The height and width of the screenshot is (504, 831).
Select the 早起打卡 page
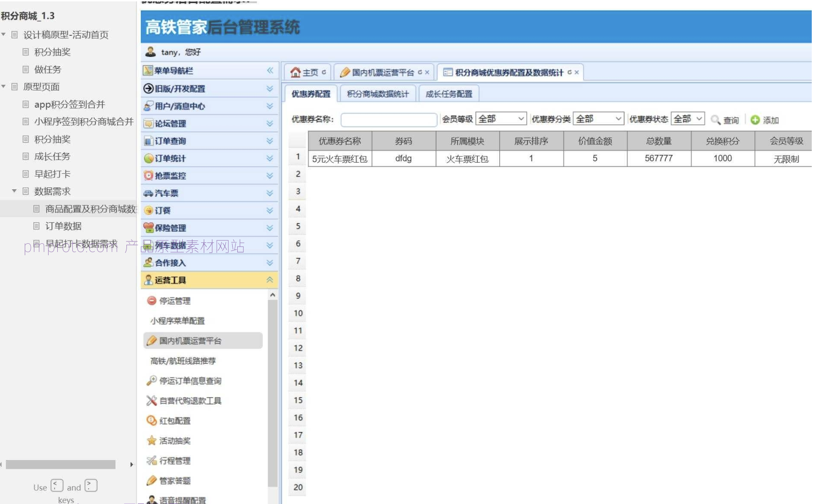pos(53,174)
